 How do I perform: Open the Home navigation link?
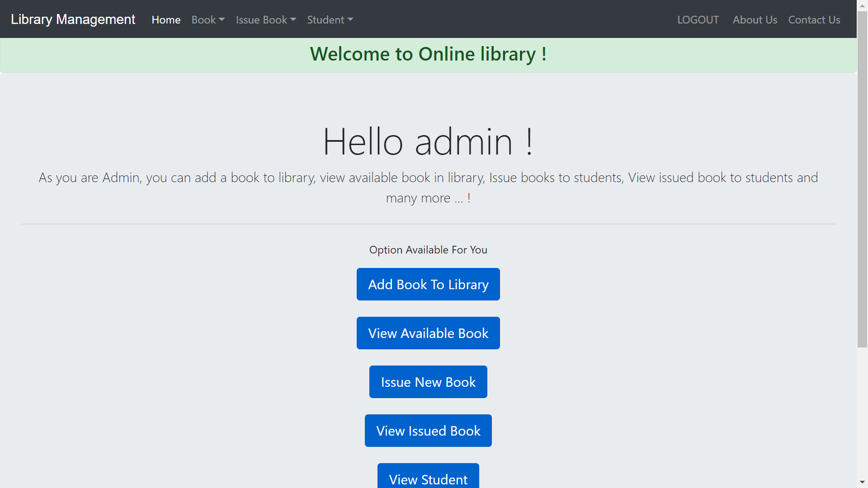click(166, 20)
